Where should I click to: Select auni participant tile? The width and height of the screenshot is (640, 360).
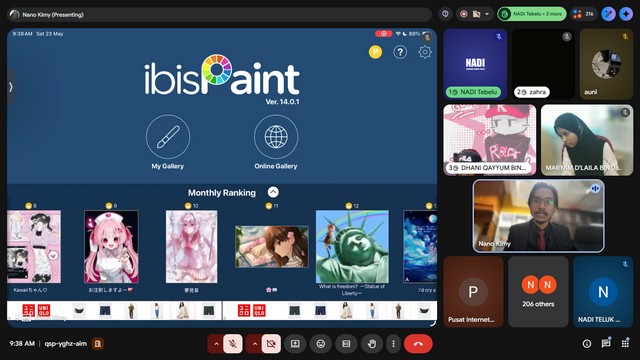[x=606, y=64]
